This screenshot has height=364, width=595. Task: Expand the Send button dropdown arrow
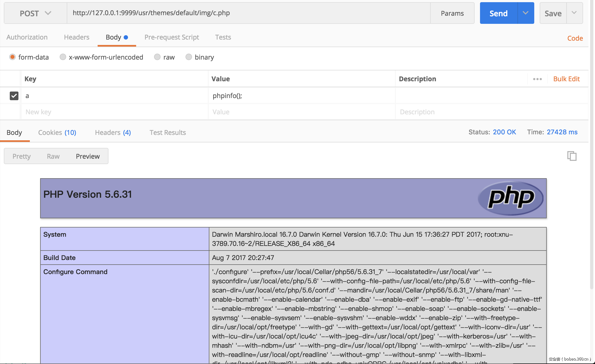(526, 13)
